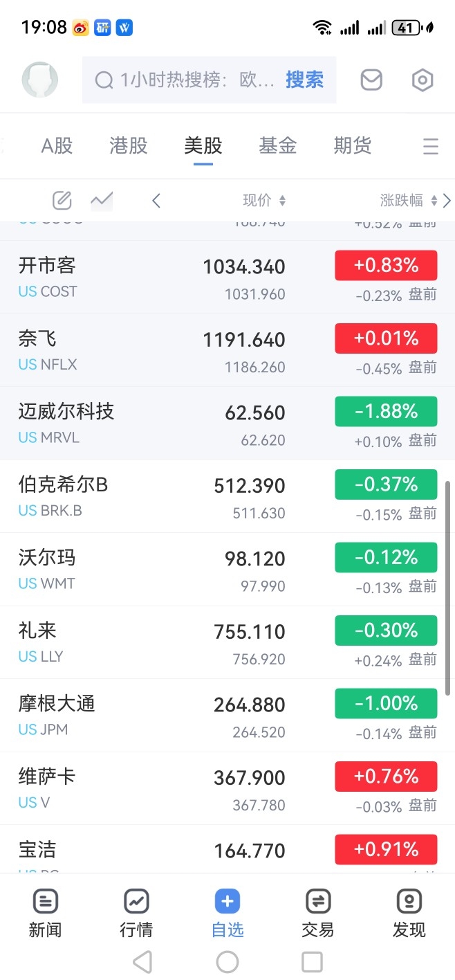Switch to the 港股 tab
455x980 pixels.
129,145
